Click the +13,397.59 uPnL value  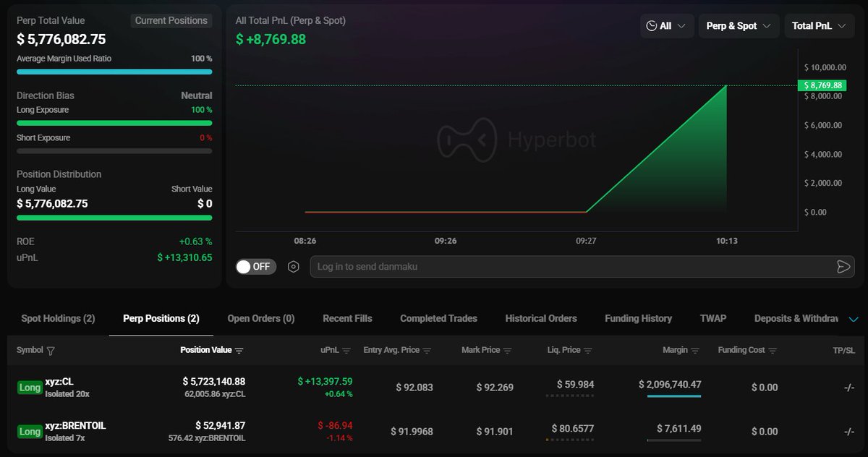pos(325,381)
